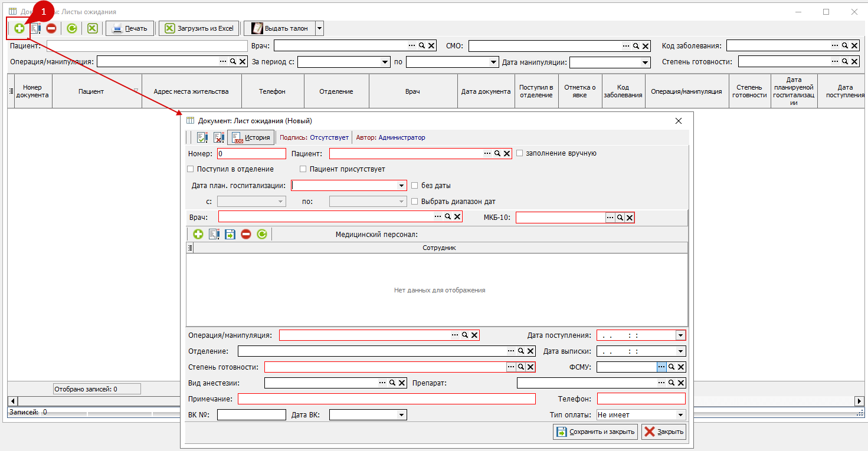Screen dimensions: 868x451
Task: Clear the Врач field in the dialog with X icon
Action: pyautogui.click(x=457, y=217)
